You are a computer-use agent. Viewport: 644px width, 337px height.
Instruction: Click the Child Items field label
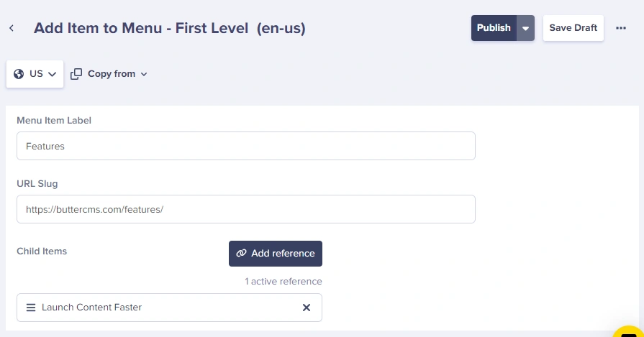(42, 251)
